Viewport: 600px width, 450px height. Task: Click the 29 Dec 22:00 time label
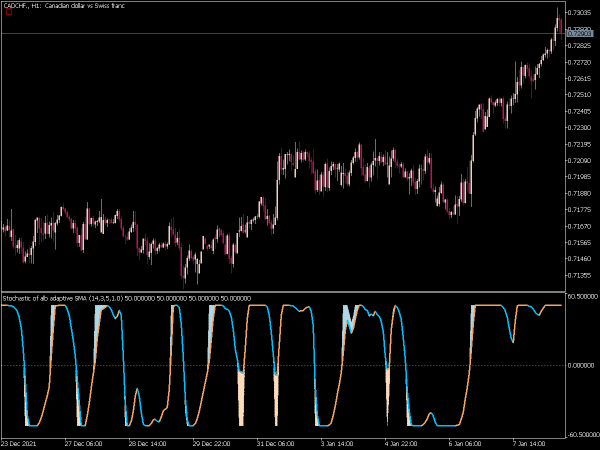click(x=211, y=444)
